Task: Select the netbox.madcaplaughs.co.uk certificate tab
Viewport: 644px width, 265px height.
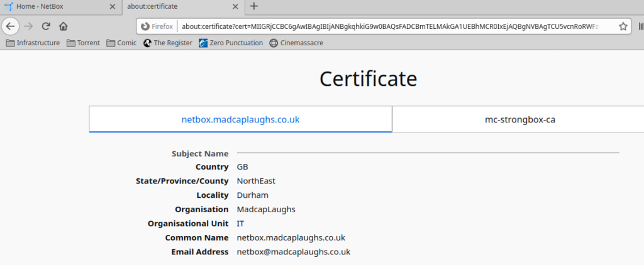Action: point(240,119)
